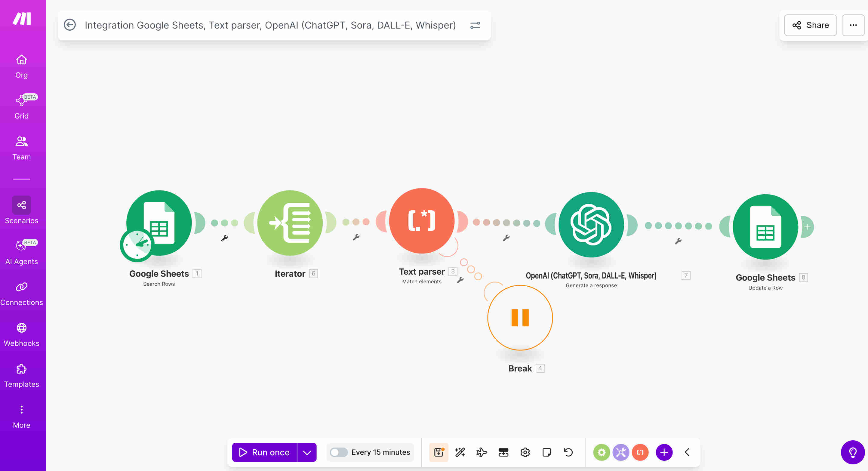868x471 pixels.
Task: Click the Iterator label
Action: pyautogui.click(x=290, y=274)
